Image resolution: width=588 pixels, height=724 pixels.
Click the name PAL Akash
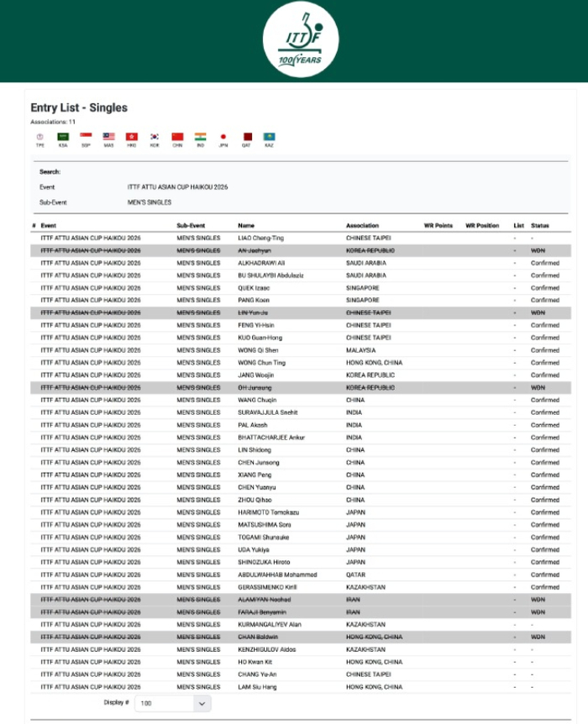point(253,425)
